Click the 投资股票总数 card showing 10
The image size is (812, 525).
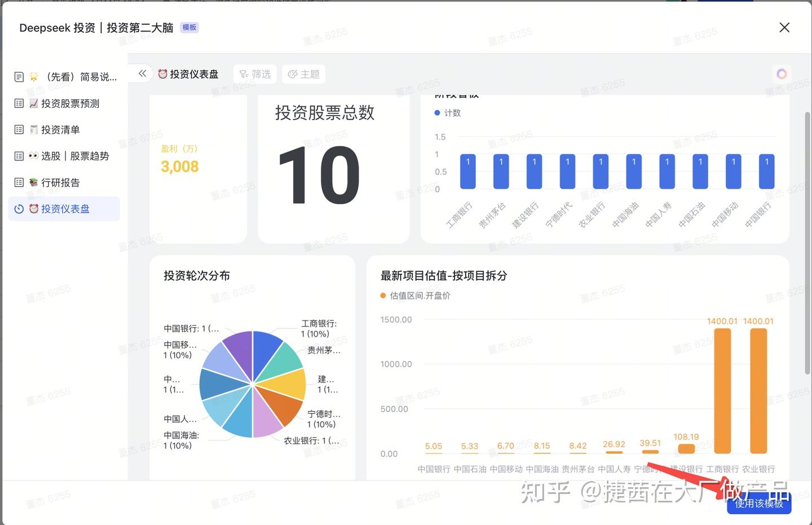tap(333, 166)
